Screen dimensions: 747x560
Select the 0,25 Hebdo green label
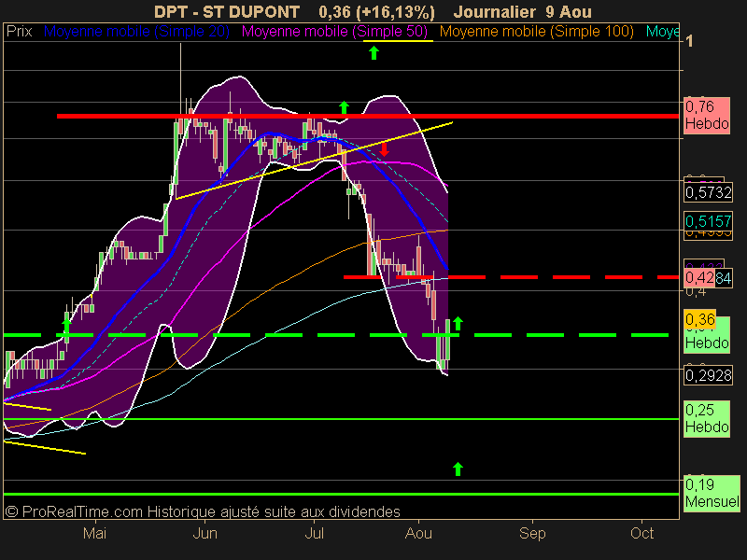(707, 418)
